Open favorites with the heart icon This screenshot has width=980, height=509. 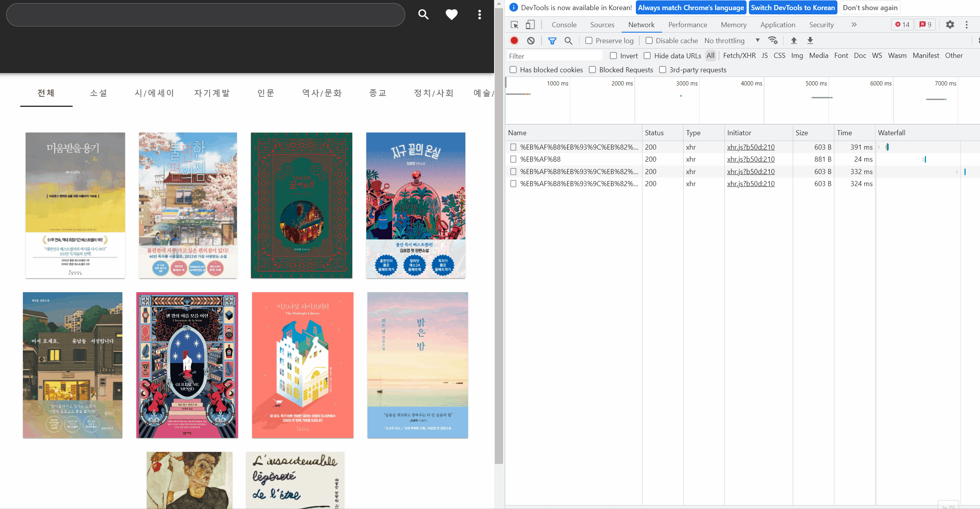tap(451, 15)
